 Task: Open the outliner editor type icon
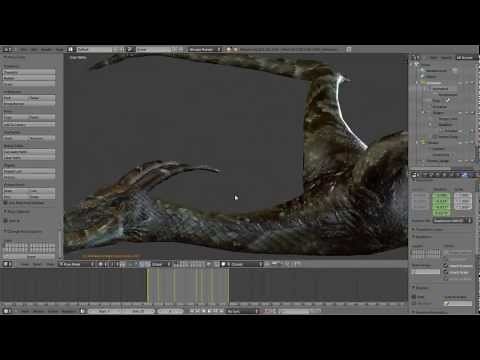click(415, 57)
